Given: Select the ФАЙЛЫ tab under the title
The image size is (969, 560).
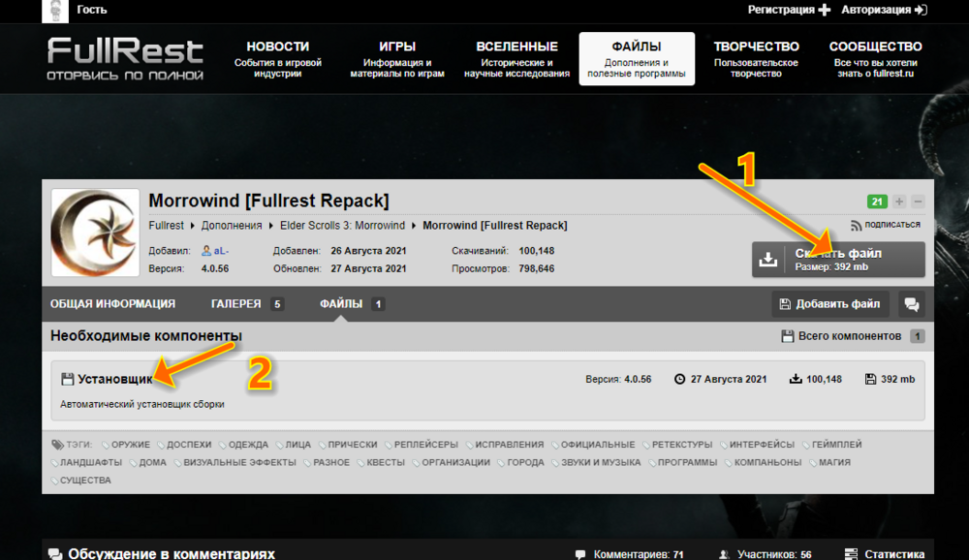Looking at the screenshot, I should [x=353, y=304].
